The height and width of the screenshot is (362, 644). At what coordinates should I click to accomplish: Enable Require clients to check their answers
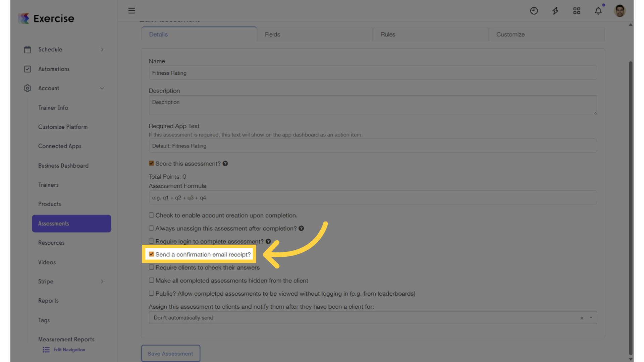[152, 267]
